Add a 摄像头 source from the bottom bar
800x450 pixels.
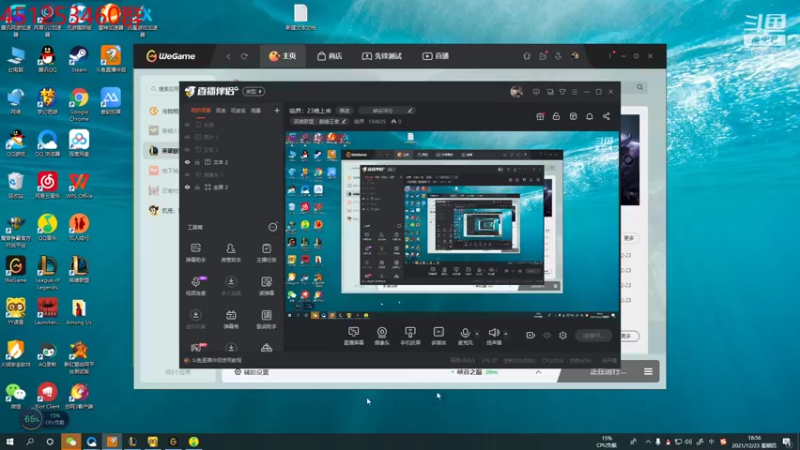(382, 336)
